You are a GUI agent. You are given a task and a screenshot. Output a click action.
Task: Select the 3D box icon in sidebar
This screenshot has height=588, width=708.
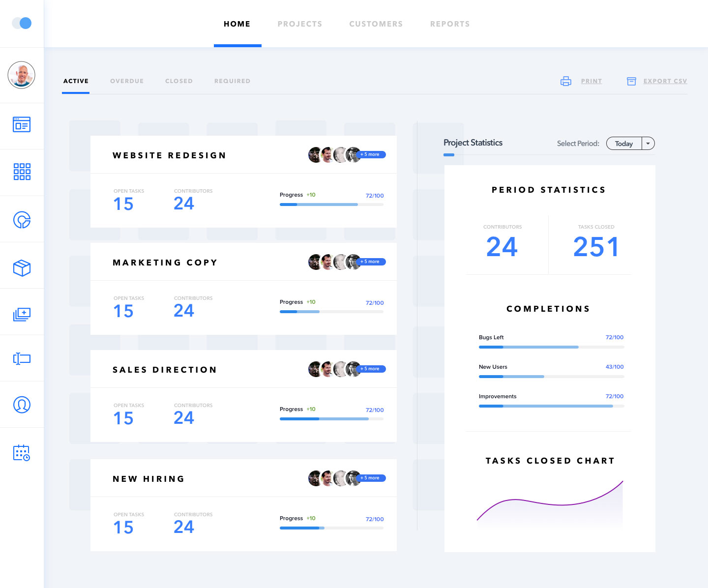point(22,268)
